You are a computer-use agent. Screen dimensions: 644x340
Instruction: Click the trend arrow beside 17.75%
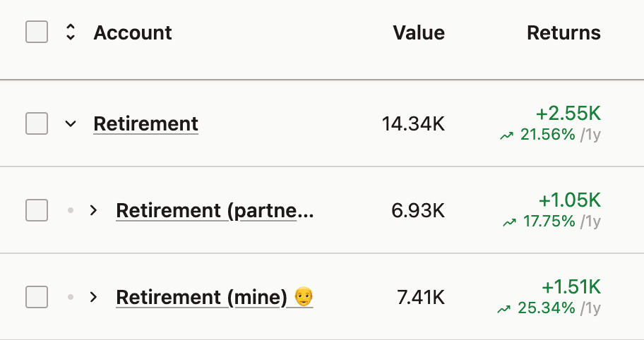tap(509, 222)
